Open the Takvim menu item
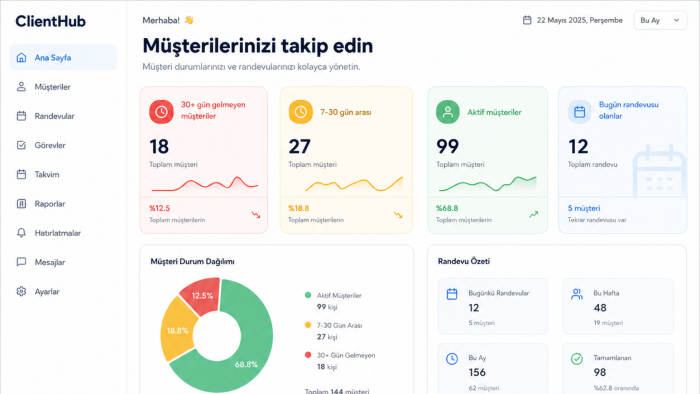The width and height of the screenshot is (700, 394). tap(63, 174)
